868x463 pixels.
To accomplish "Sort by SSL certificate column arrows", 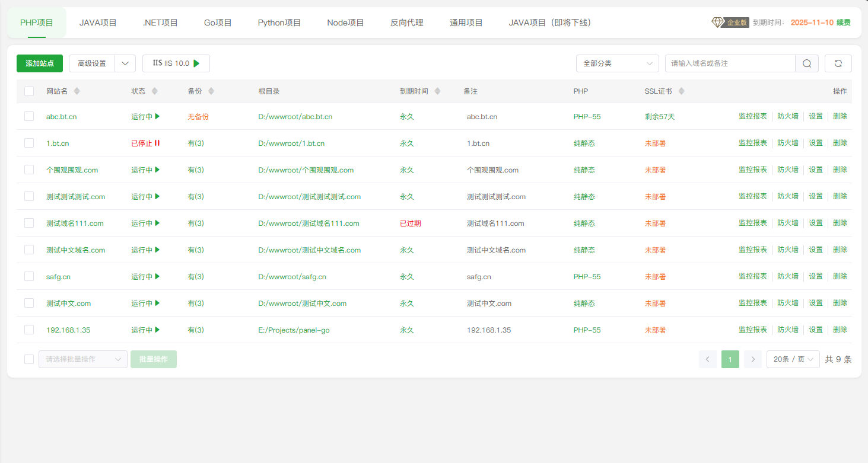I will (x=681, y=91).
